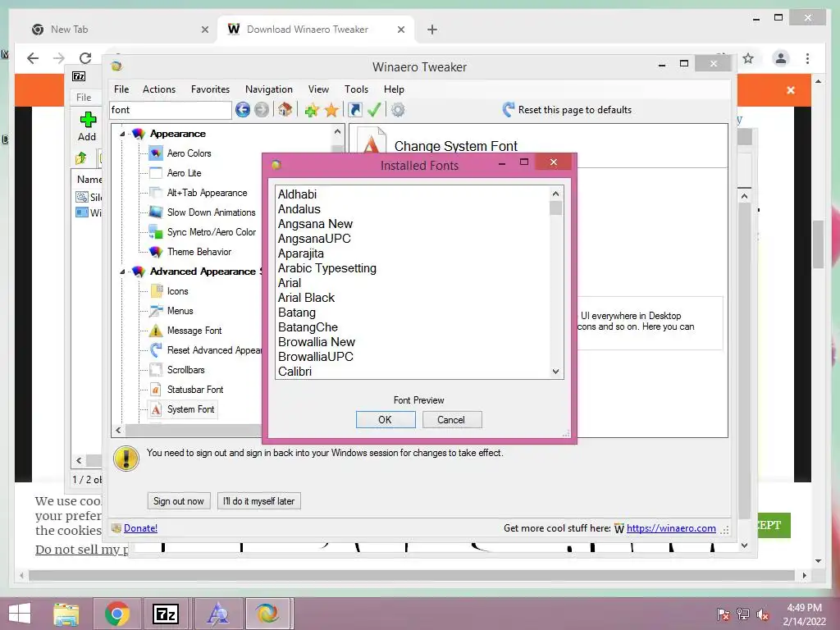Select Message Font in the tree
The image size is (840, 630).
(194, 331)
